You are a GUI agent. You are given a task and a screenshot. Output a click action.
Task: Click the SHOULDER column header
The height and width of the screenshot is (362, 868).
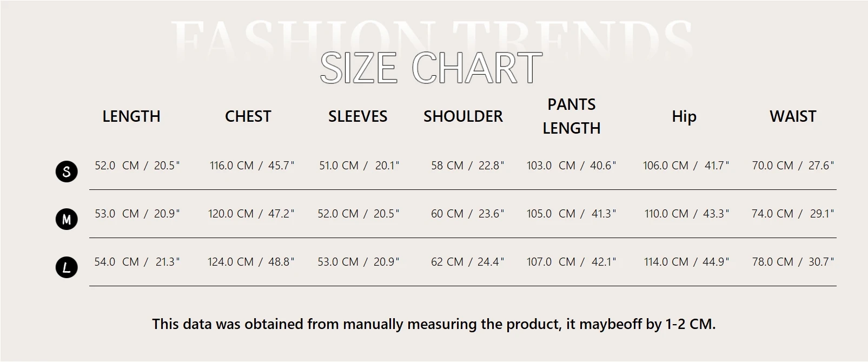click(x=463, y=116)
